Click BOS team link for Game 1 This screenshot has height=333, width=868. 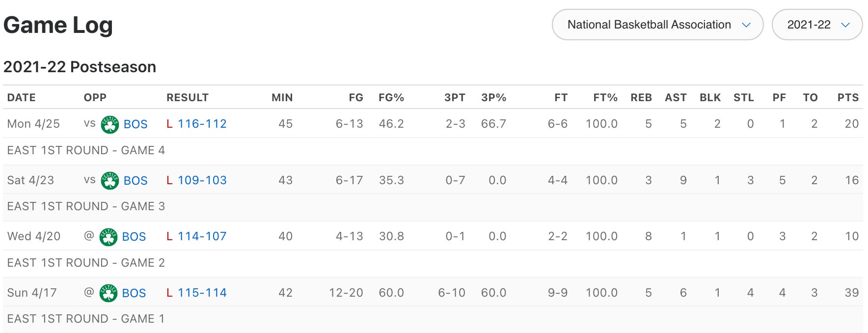(134, 293)
